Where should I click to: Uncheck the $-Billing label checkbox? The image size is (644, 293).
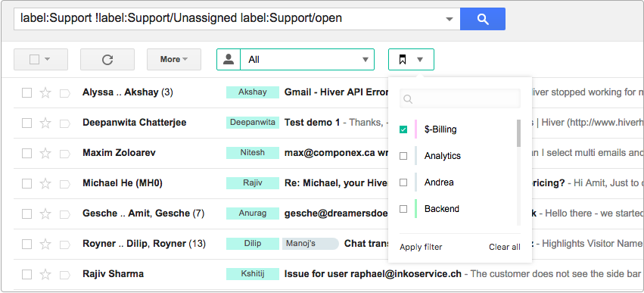click(403, 129)
